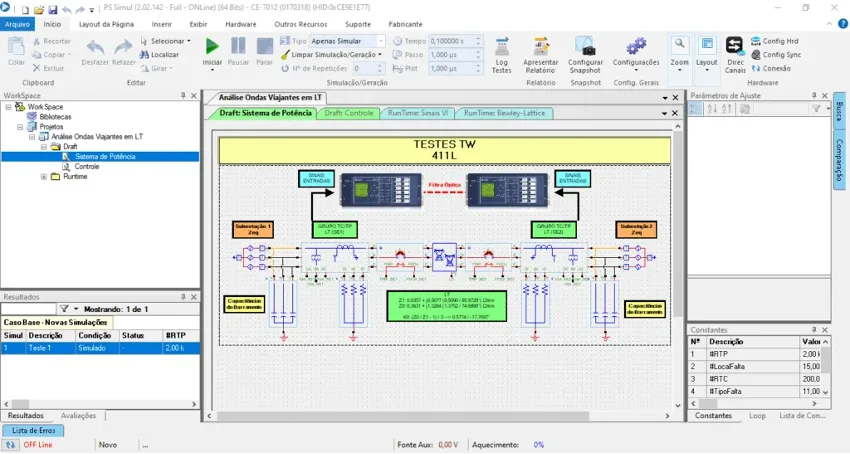This screenshot has height=454, width=850.
Task: Select the Controle item in the tree
Action: [87, 167]
